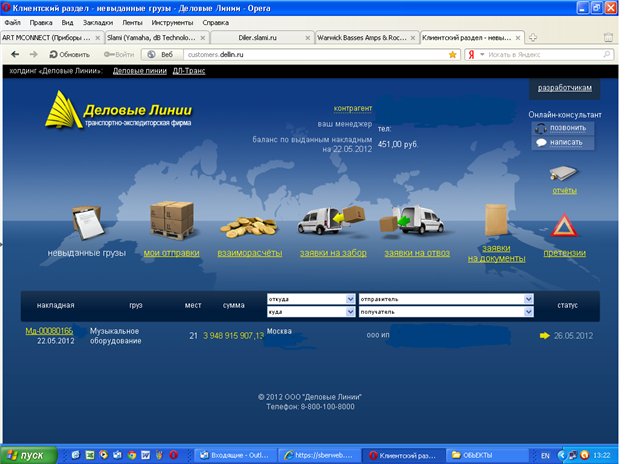Open the мои отправки link
The image size is (640, 464).
tap(171, 253)
